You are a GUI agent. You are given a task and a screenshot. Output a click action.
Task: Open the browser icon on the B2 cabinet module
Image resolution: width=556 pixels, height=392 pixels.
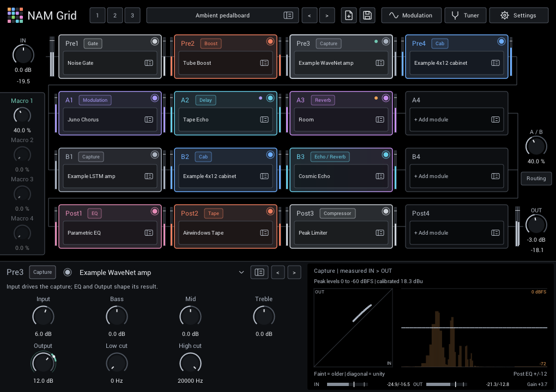point(264,176)
